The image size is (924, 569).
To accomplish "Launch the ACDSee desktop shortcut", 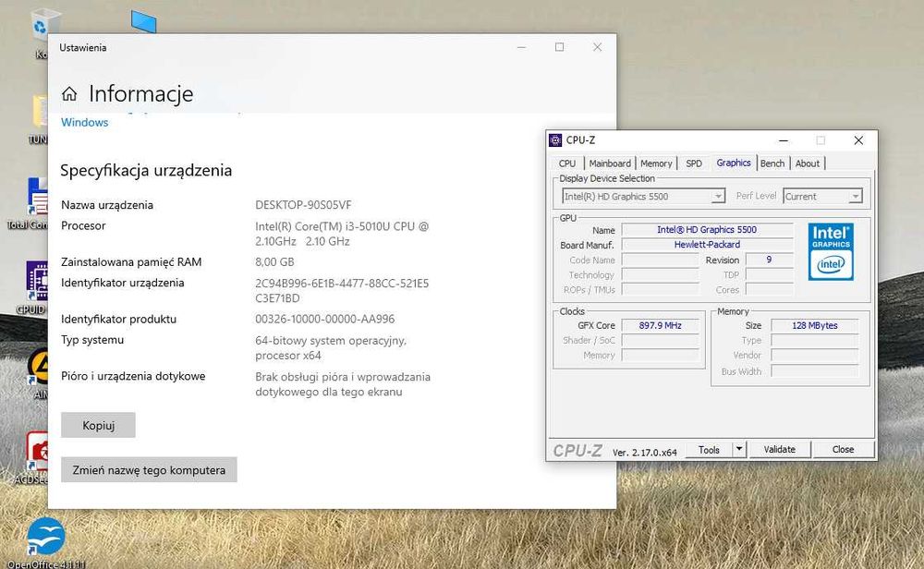I will (x=37, y=451).
